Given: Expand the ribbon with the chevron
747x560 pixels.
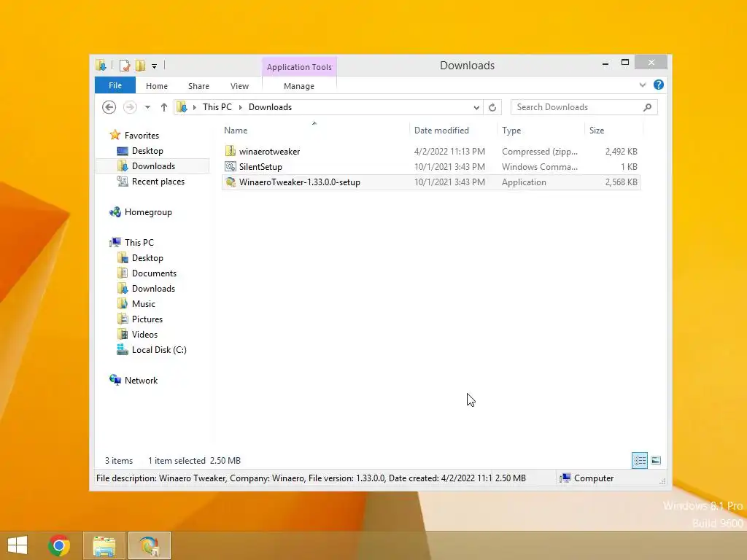Looking at the screenshot, I should (642, 85).
